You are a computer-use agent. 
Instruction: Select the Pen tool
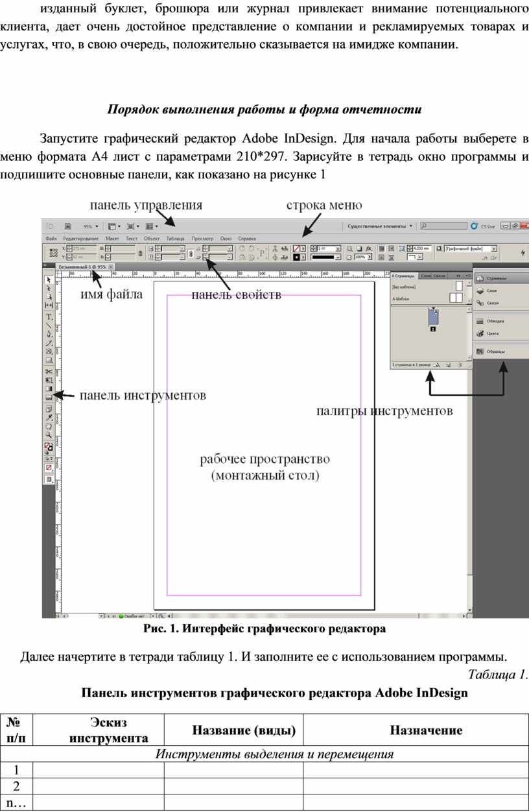coord(49,334)
